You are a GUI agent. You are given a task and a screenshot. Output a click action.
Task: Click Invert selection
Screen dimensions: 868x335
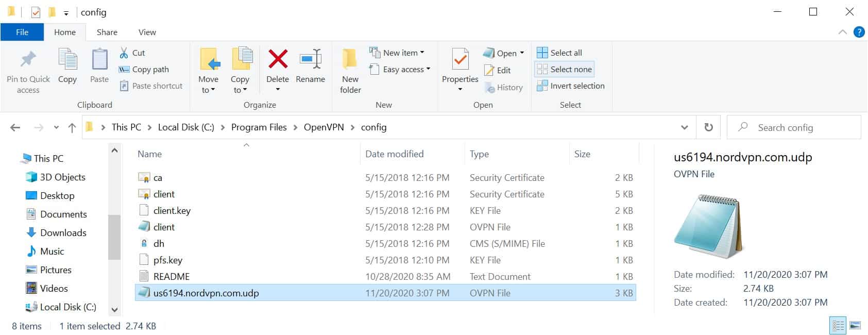point(571,86)
